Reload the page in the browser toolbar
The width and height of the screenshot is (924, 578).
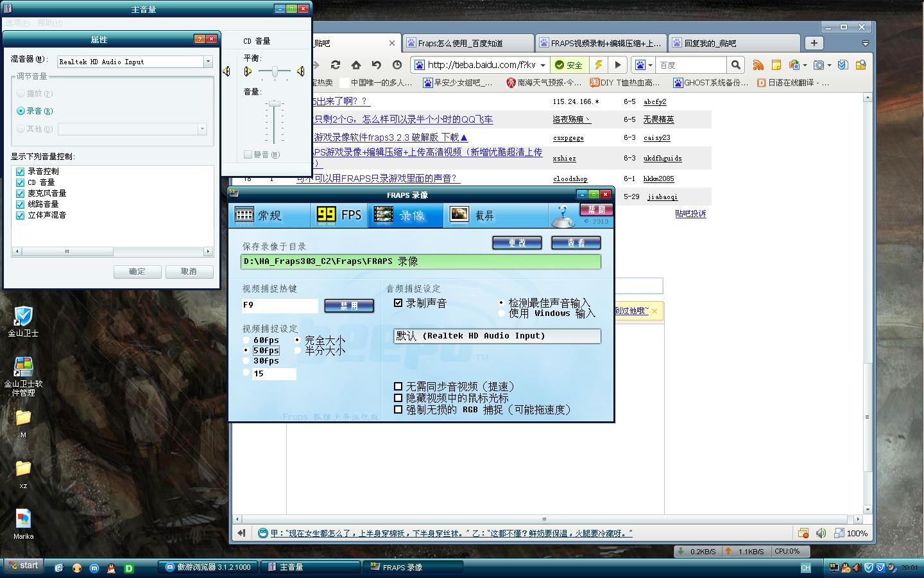click(335, 65)
